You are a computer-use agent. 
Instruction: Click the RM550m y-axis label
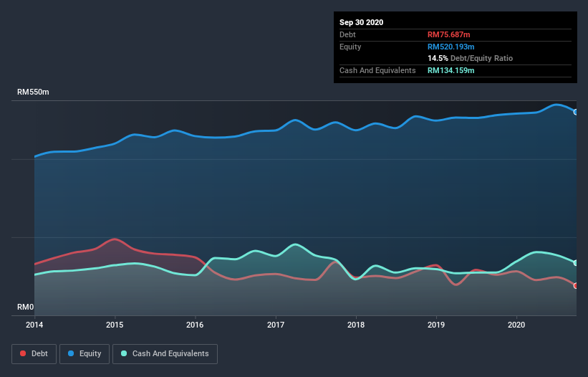tap(33, 92)
